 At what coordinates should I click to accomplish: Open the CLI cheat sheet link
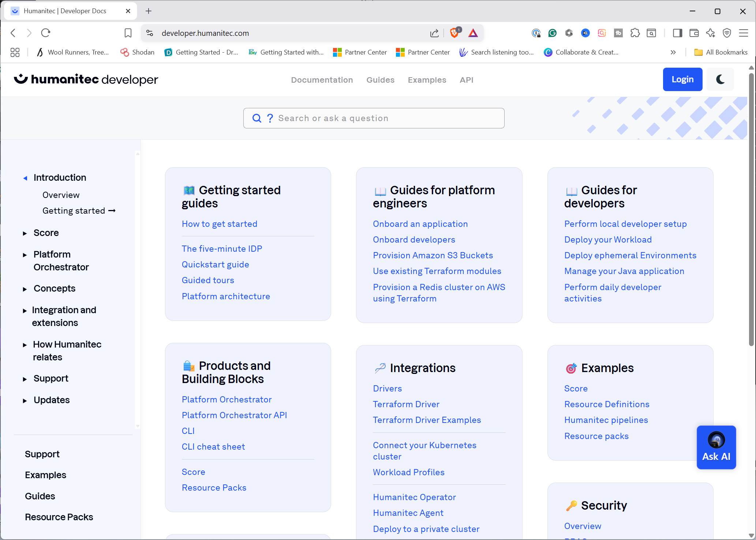(x=213, y=447)
